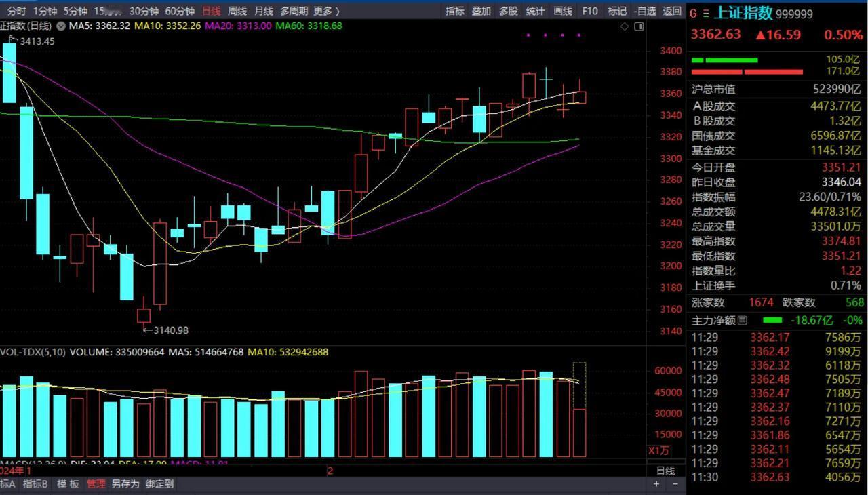Screen dimensions: 868x495
Task: Switch to the 分时 intraday chart
Action: (16, 11)
